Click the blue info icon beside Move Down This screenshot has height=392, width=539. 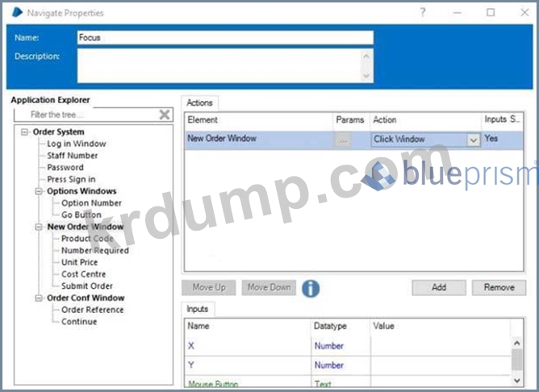tap(311, 288)
